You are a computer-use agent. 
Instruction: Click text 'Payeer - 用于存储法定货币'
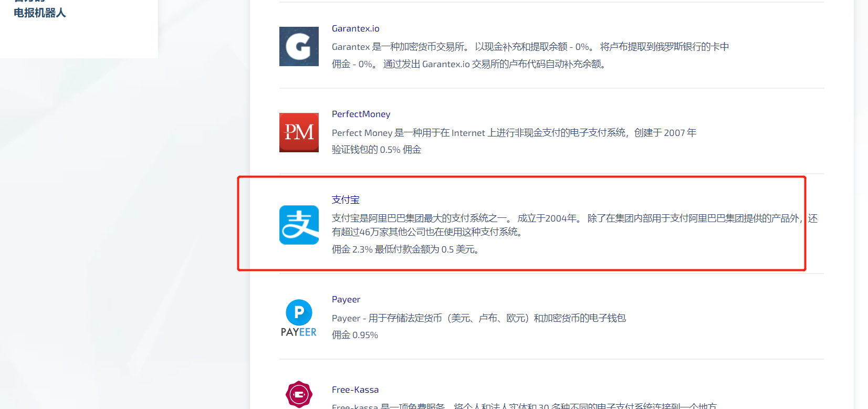tap(387, 318)
